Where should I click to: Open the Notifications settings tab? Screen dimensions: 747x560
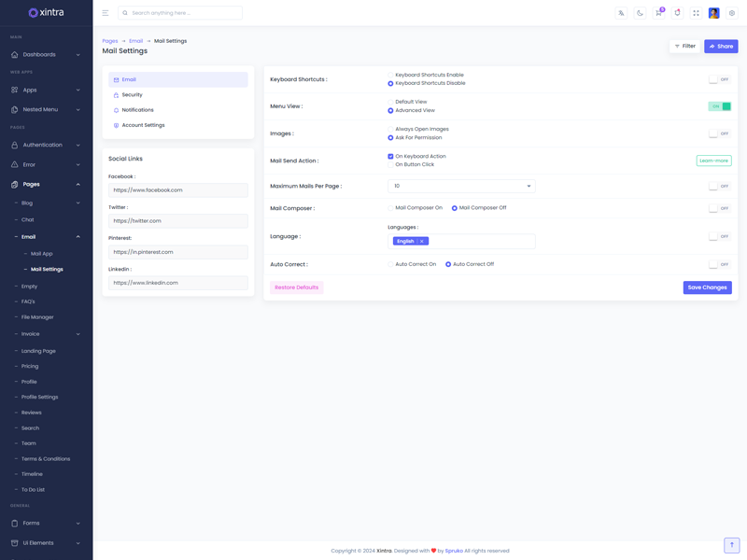pyautogui.click(x=137, y=110)
